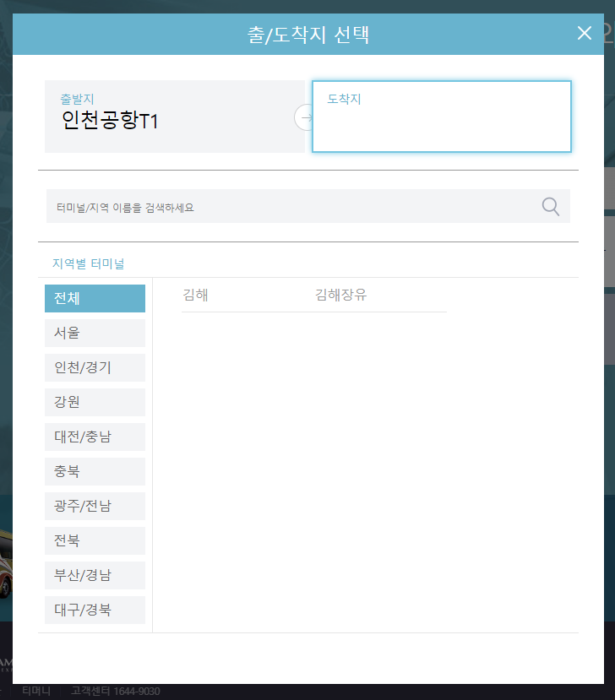Select the 광주/전남 region tab

(95, 506)
